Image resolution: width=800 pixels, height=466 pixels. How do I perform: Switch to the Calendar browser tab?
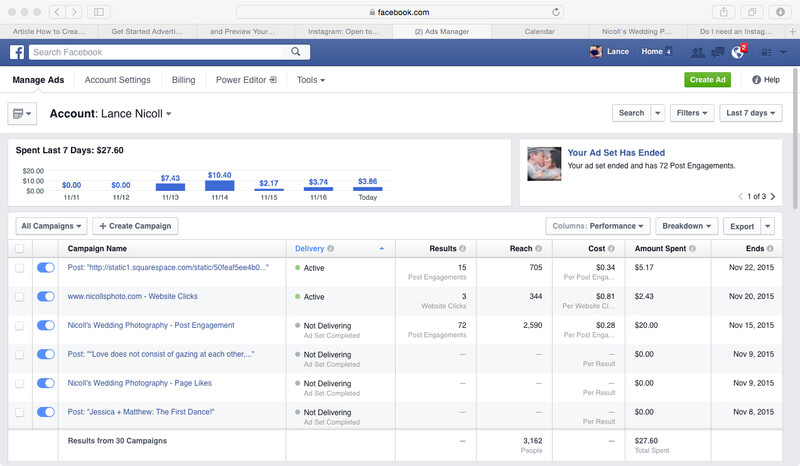[539, 31]
